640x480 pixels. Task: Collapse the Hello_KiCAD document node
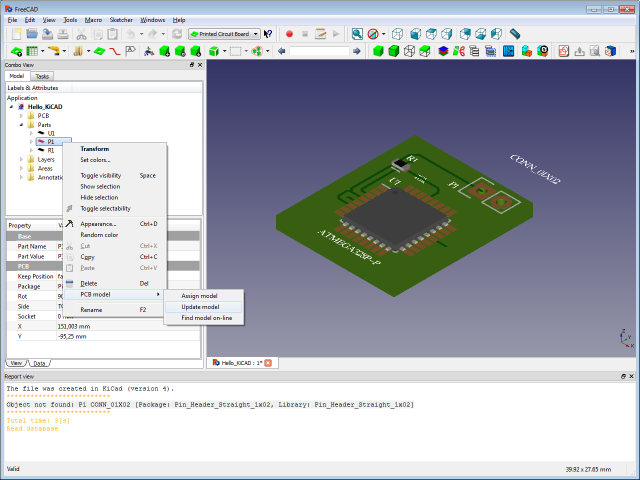coord(11,107)
